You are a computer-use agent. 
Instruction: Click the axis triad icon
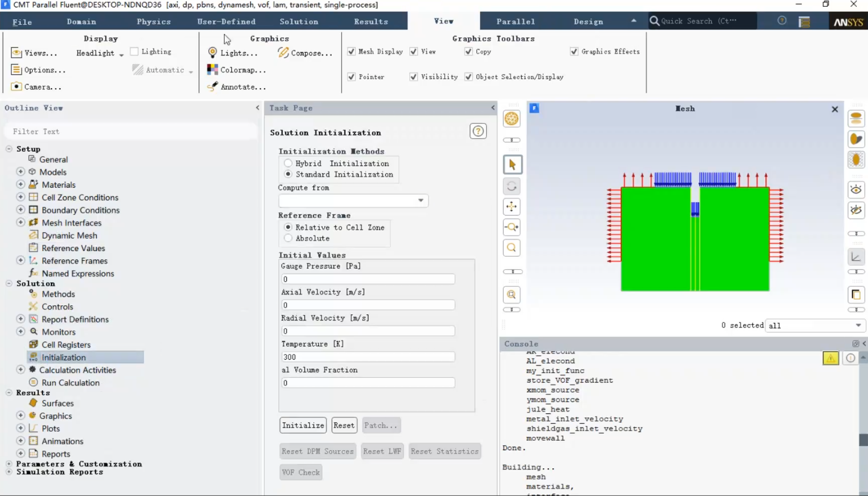pyautogui.click(x=856, y=257)
